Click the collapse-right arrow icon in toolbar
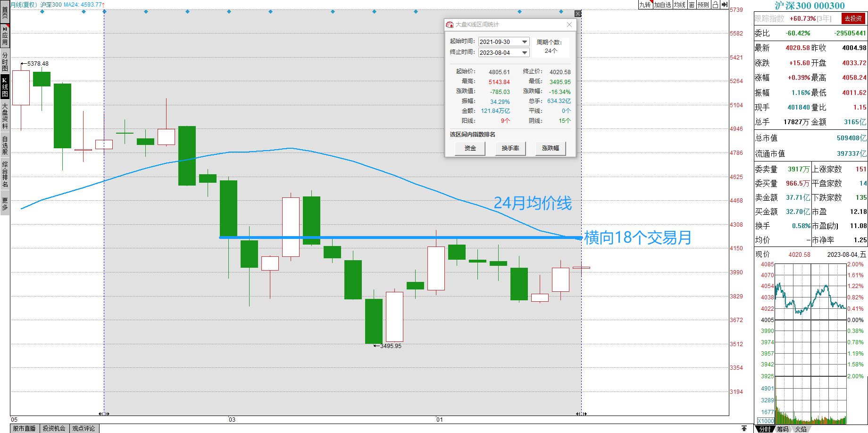 pos(725,5)
